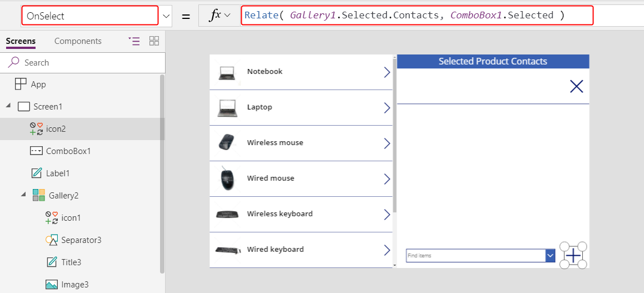This screenshot has width=644, height=293.
Task: Switch tree view to grid thumbnail icon
Action: 154,41
